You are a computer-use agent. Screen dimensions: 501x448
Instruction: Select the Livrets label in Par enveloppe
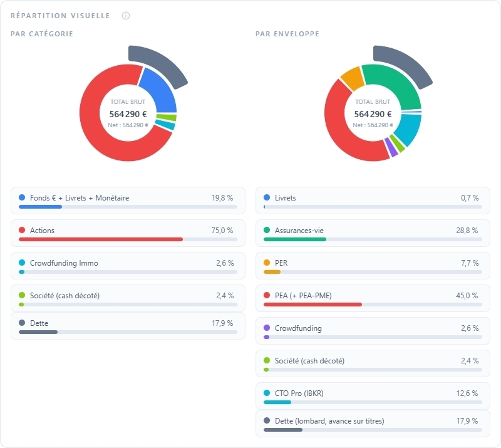tap(286, 198)
